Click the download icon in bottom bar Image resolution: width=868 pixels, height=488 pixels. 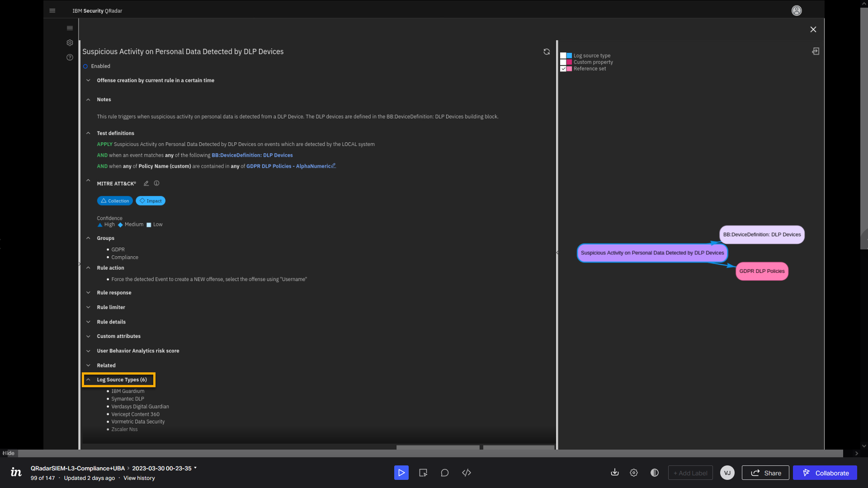pyautogui.click(x=614, y=473)
